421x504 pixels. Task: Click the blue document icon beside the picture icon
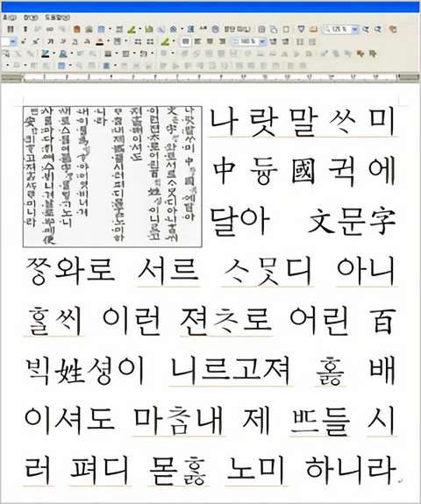pos(102,29)
